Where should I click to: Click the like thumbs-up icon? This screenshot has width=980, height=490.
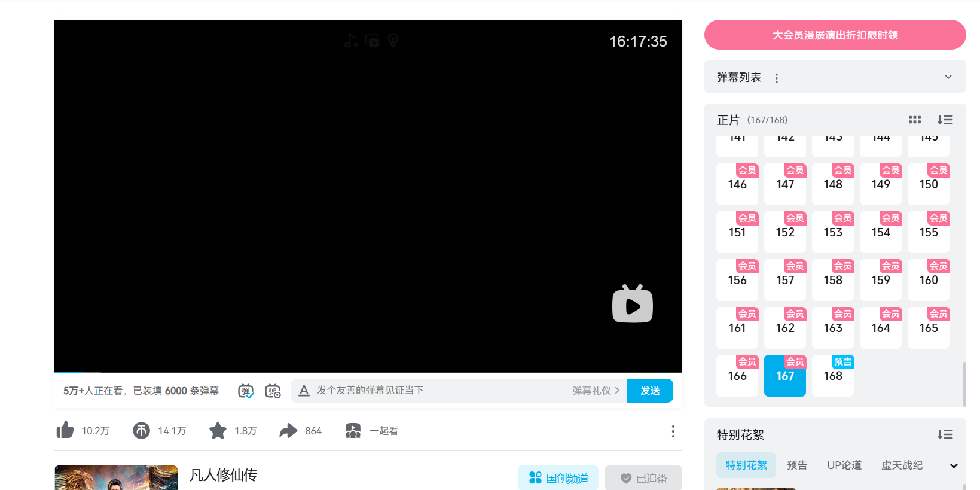pyautogui.click(x=65, y=430)
